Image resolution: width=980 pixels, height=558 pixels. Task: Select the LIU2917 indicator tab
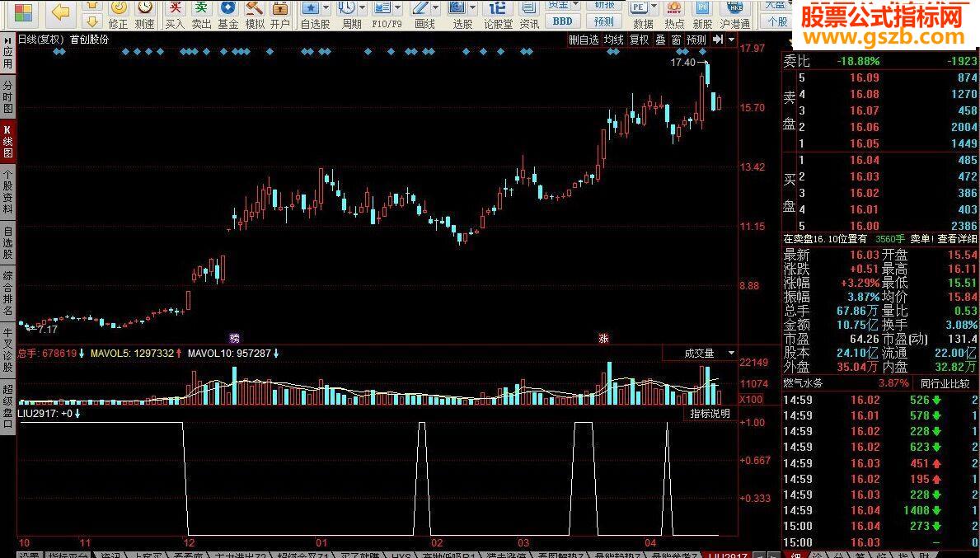(728, 555)
